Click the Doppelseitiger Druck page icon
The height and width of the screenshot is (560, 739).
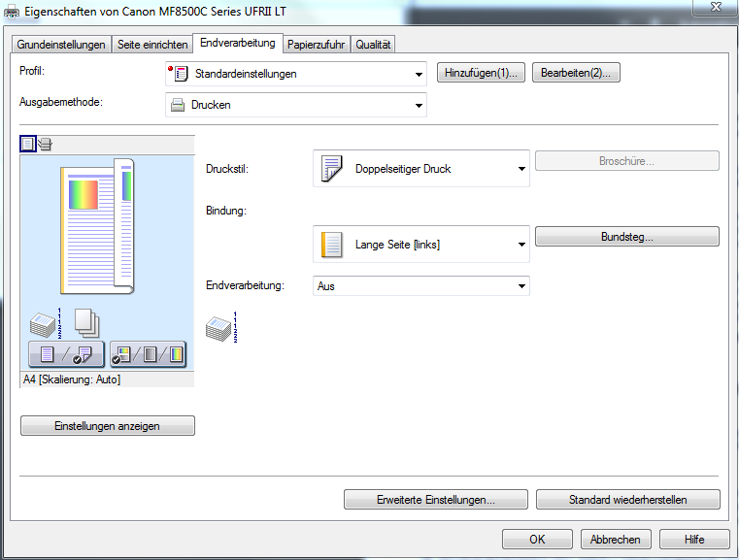coord(332,169)
